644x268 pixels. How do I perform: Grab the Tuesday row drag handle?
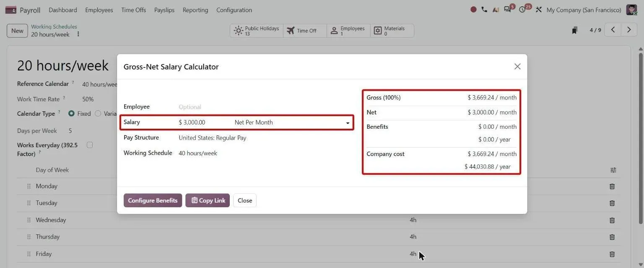coord(29,203)
